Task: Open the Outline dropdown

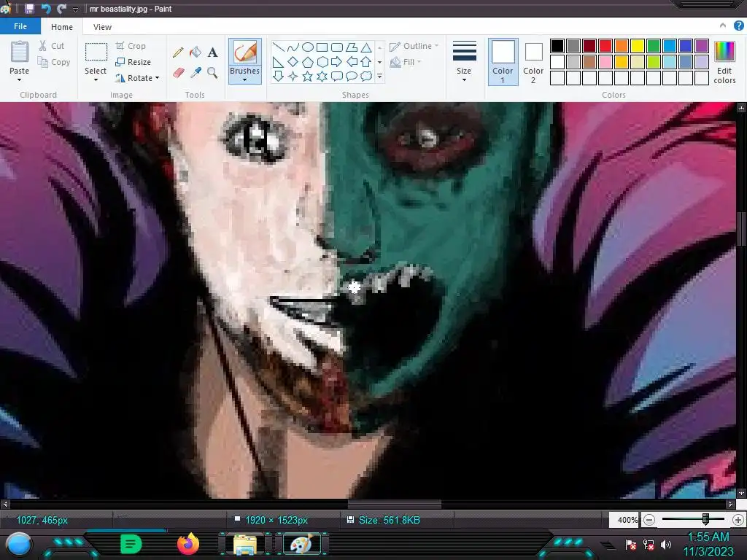Action: tap(414, 46)
